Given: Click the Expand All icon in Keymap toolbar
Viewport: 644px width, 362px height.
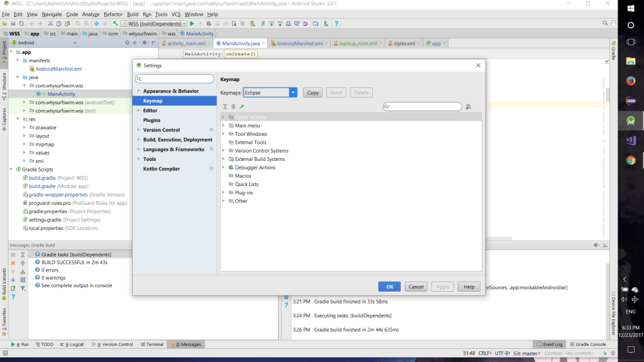Looking at the screenshot, I should pos(225,107).
